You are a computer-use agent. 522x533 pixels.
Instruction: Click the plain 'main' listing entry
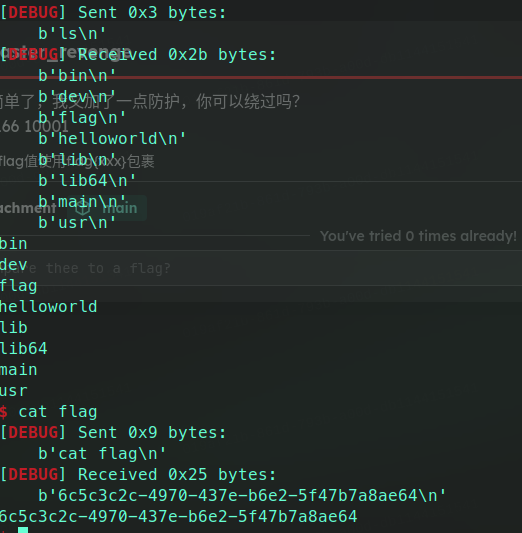point(19,370)
